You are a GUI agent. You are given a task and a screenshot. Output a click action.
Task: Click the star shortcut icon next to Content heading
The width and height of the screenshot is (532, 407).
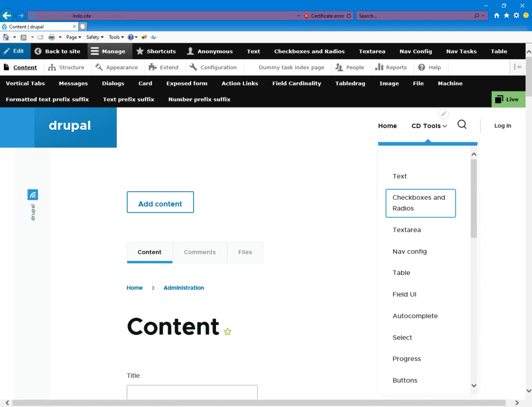point(227,331)
